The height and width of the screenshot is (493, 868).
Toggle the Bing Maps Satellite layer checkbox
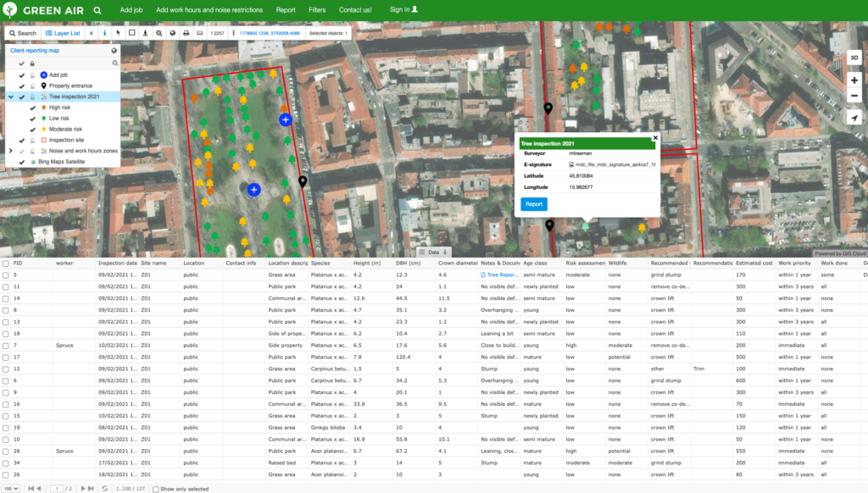(x=21, y=162)
